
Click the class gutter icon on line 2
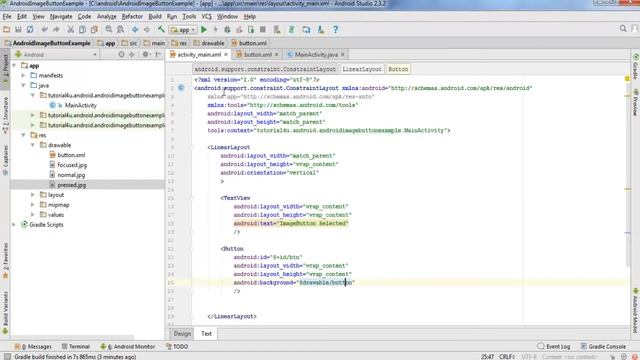181,88
